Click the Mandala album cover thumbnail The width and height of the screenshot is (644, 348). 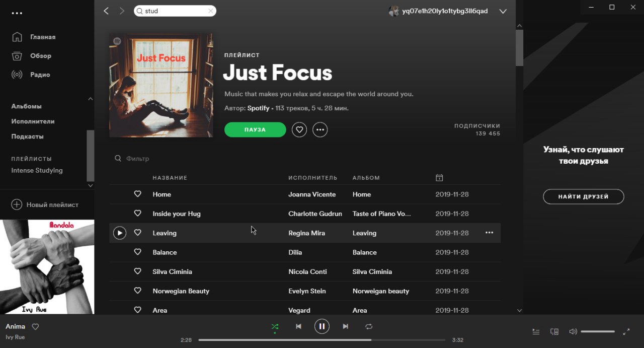[47, 267]
